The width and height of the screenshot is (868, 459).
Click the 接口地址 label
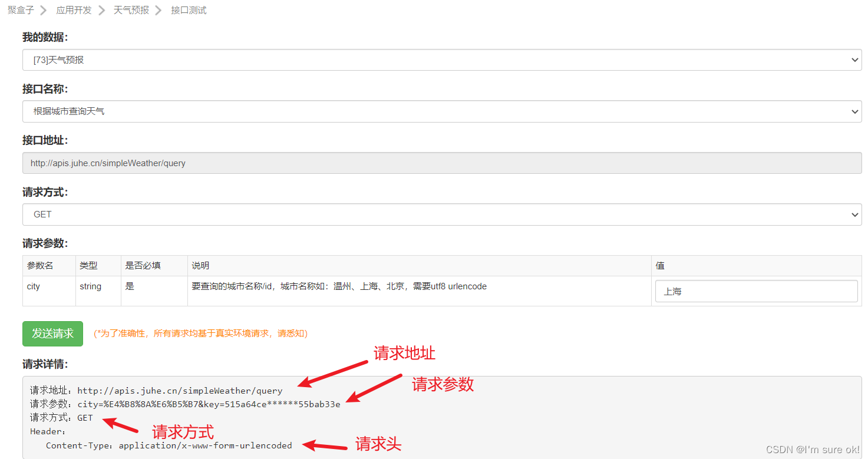pyautogui.click(x=45, y=140)
